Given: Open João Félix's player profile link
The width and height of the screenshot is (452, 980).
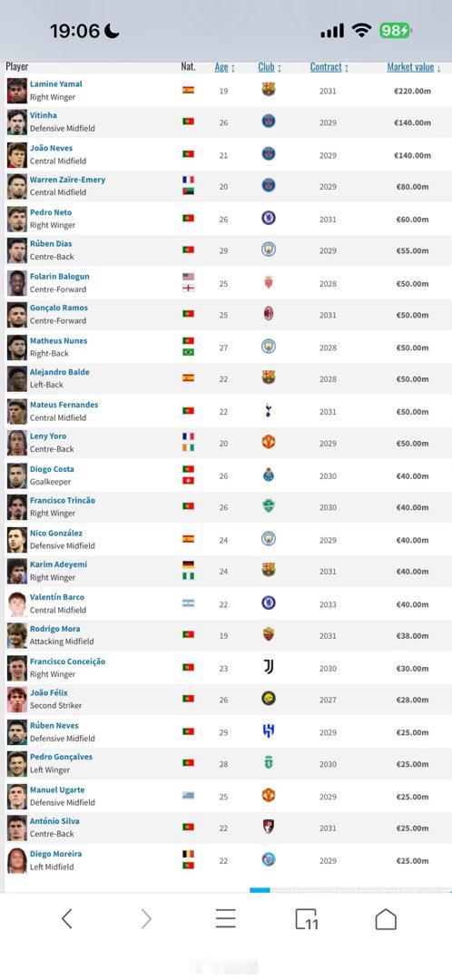Looking at the screenshot, I should click(49, 692).
